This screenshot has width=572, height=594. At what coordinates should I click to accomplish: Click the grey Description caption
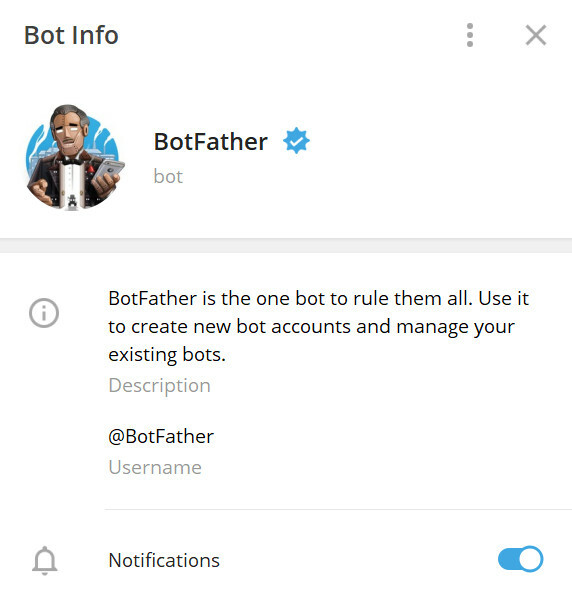[159, 386]
